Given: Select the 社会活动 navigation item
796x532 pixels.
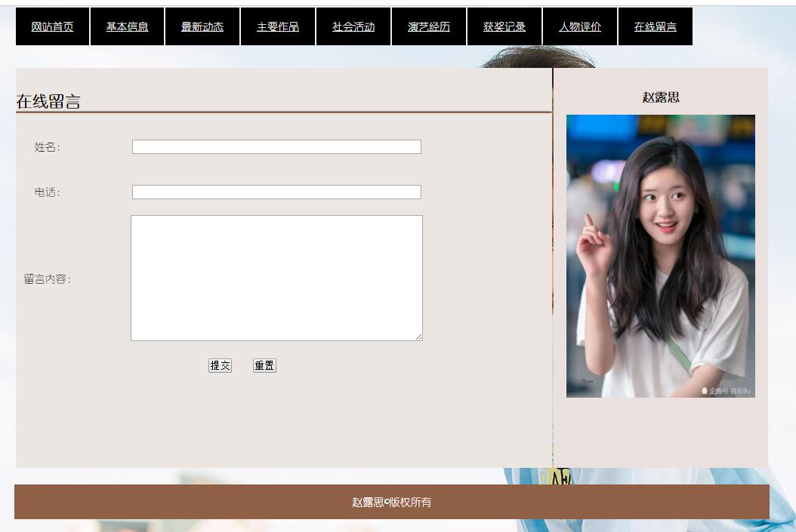Looking at the screenshot, I should pos(353,26).
